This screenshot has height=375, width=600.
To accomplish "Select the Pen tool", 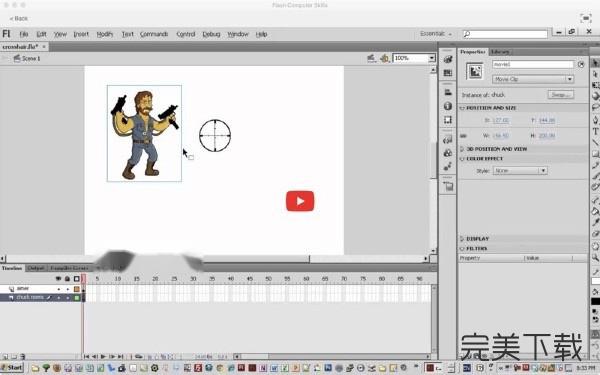I will click(596, 120).
